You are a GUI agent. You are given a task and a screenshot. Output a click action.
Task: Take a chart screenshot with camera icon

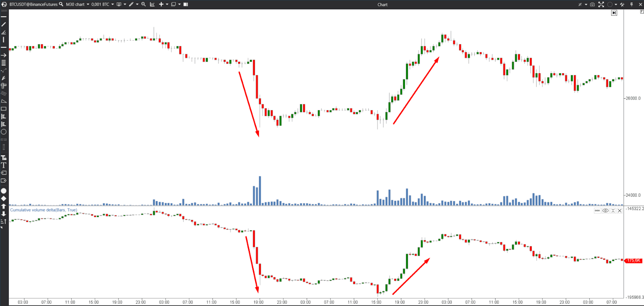tap(592, 4)
